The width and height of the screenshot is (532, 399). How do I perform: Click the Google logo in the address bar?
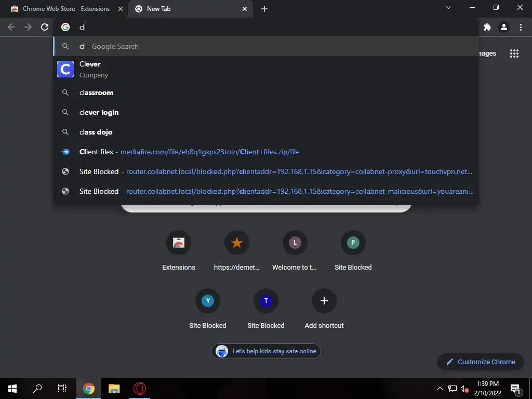65,27
